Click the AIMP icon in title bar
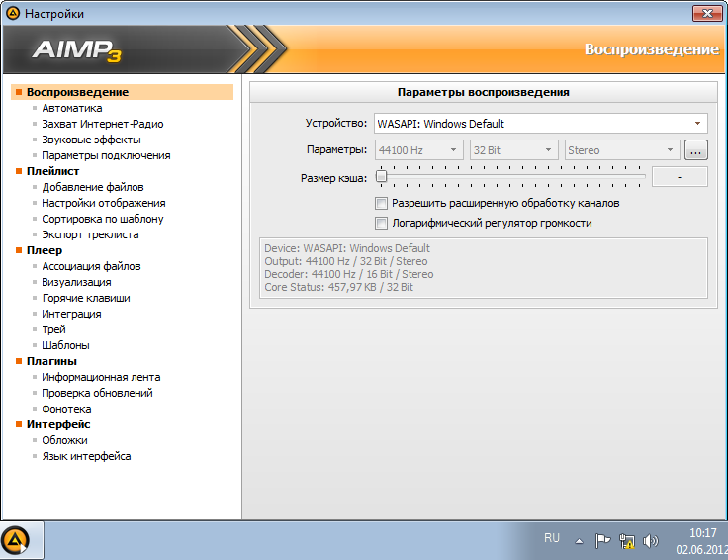Image resolution: width=728 pixels, height=560 pixels. pos(13,14)
